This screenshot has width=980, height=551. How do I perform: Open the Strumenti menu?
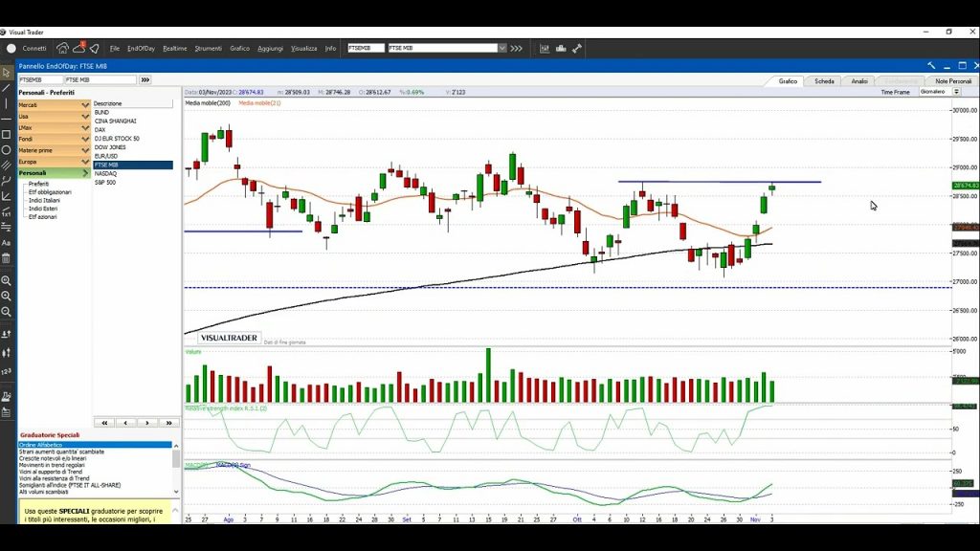point(208,48)
